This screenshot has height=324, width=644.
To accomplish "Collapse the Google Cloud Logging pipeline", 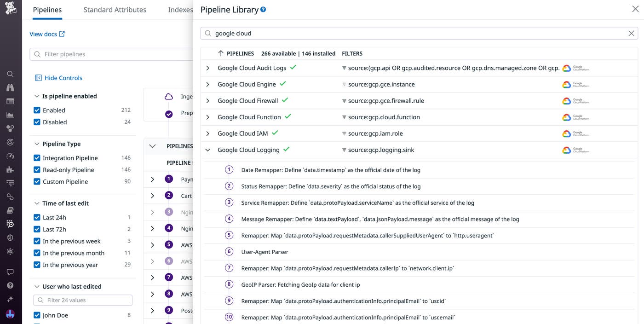I will click(207, 150).
